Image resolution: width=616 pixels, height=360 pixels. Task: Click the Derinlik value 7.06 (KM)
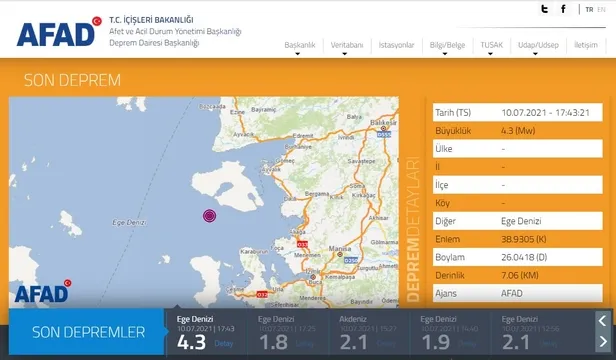[520, 276]
